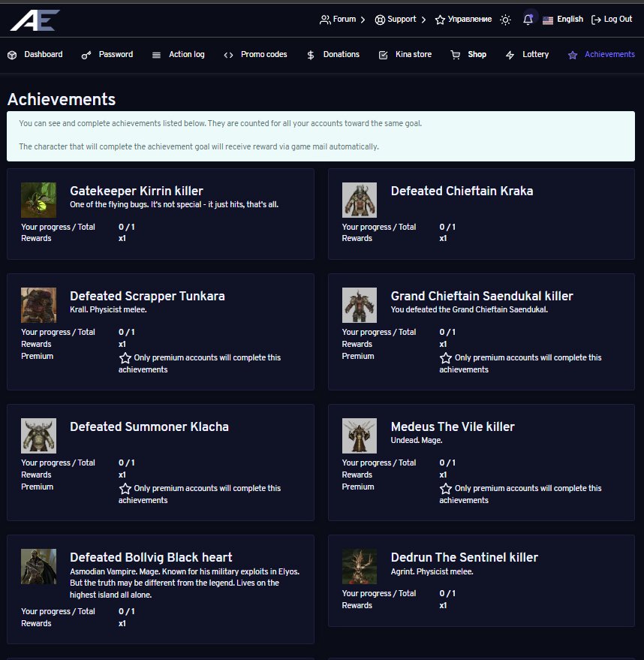Open the English language selector
This screenshot has height=660, width=644.
(562, 20)
